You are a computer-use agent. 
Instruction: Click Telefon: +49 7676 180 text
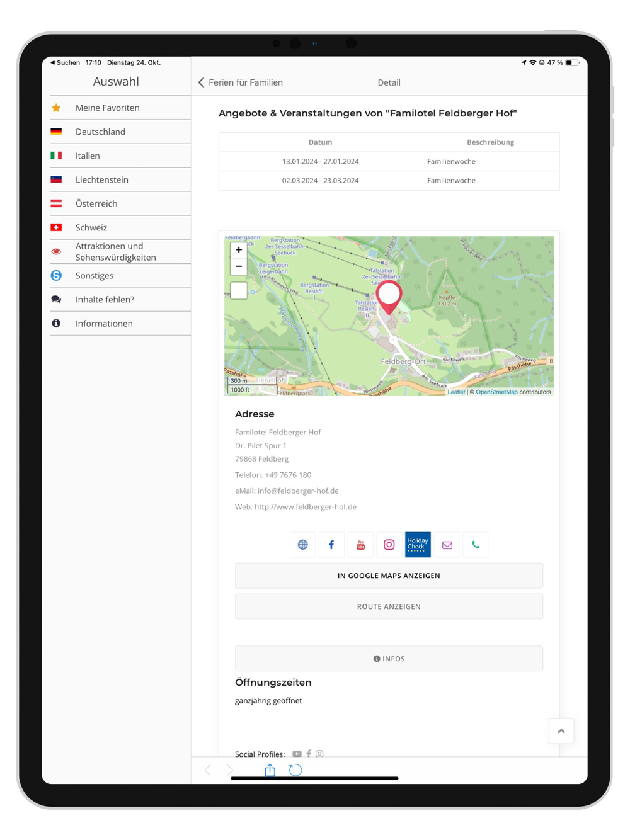(273, 475)
